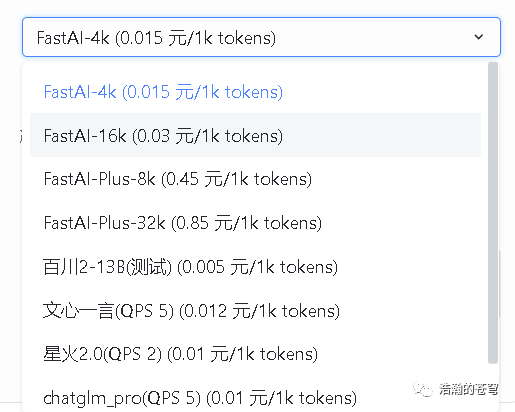Select the FastAI-Plus-8k model option
The width and height of the screenshot is (515, 412).
coord(255,179)
